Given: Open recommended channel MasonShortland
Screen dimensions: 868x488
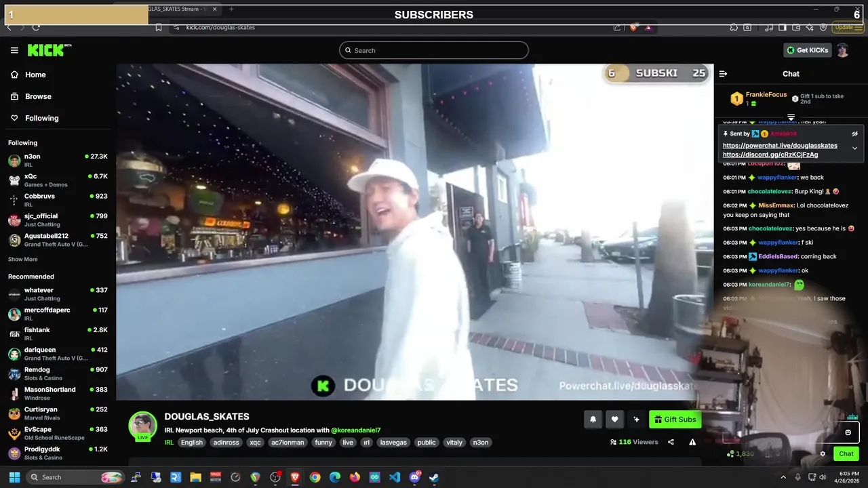Looking at the screenshot, I should click(x=58, y=393).
